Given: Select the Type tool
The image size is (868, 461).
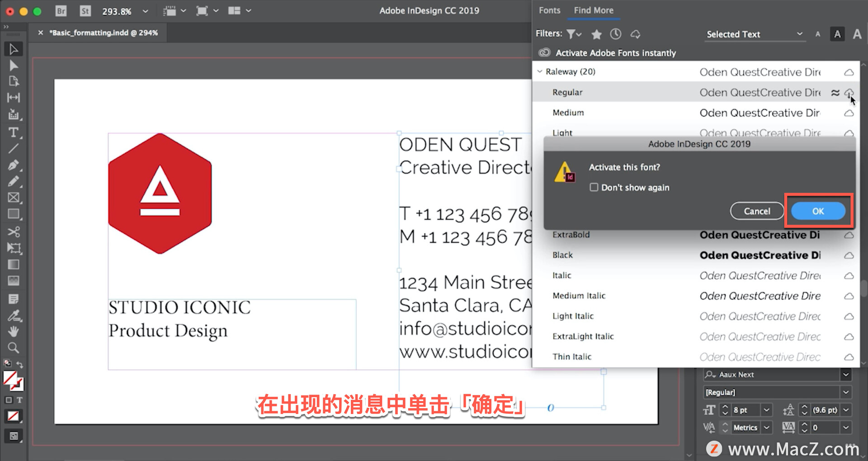Looking at the screenshot, I should coord(14,132).
